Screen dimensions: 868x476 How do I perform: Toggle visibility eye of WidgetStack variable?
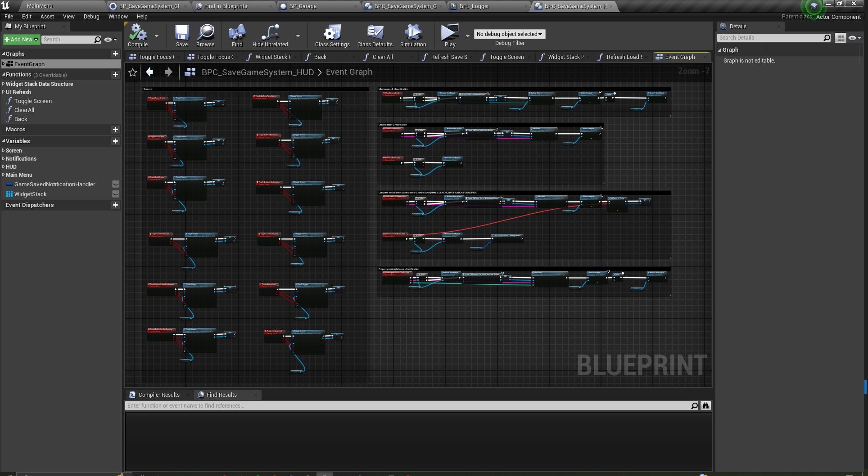click(115, 194)
